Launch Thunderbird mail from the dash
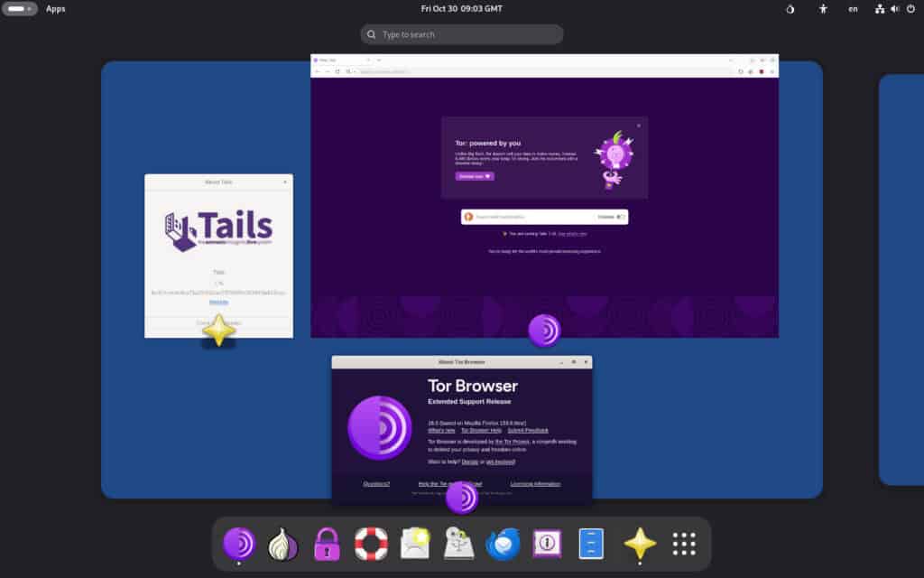Viewport: 924px width, 578px height. click(504, 543)
